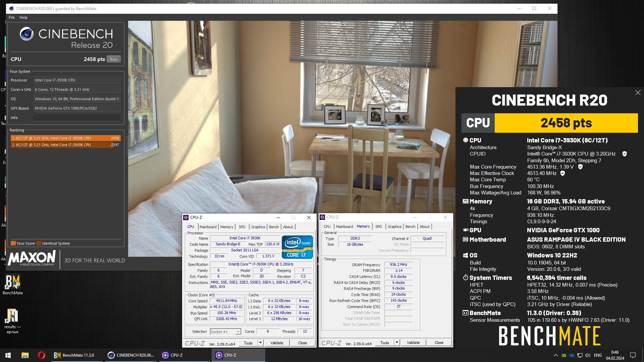Viewport: 644px width, 362px height.
Task: Click the CPU-Z icon in right window title
Action: (322, 217)
